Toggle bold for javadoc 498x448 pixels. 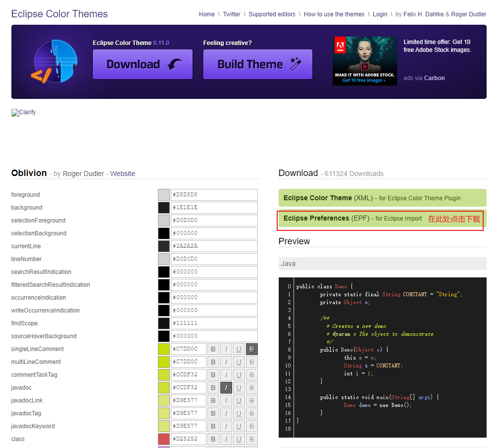(213, 388)
